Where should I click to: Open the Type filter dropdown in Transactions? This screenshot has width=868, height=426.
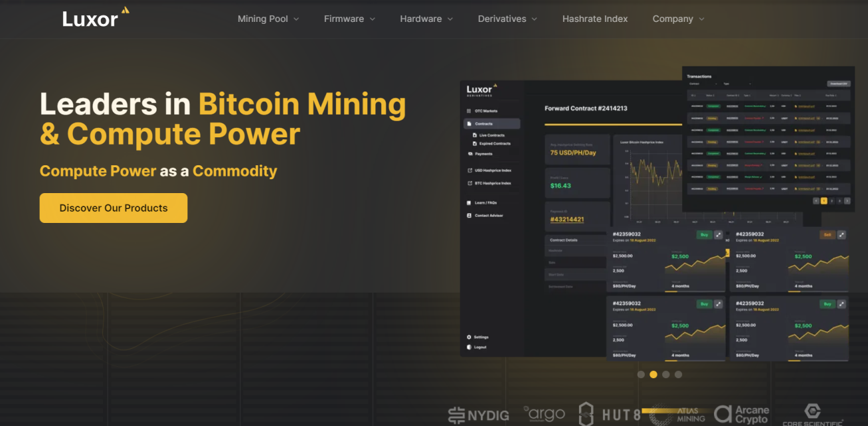click(737, 84)
